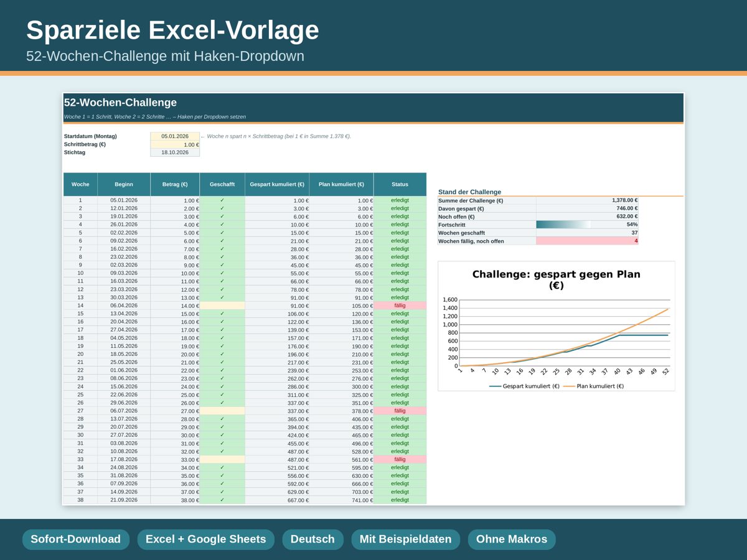Select the Startdatum cell with 05.01.2026
The height and width of the screenshot is (560, 747).
click(175, 136)
